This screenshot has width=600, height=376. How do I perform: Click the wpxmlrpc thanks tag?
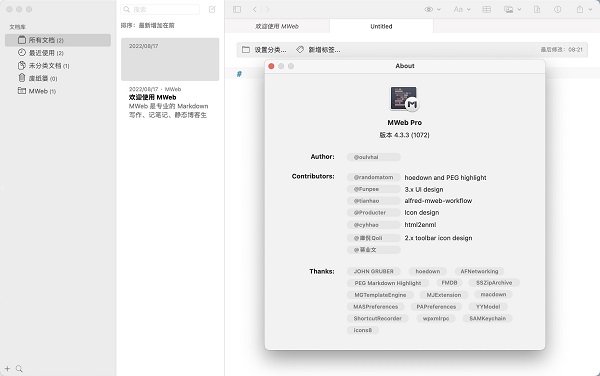(436, 318)
